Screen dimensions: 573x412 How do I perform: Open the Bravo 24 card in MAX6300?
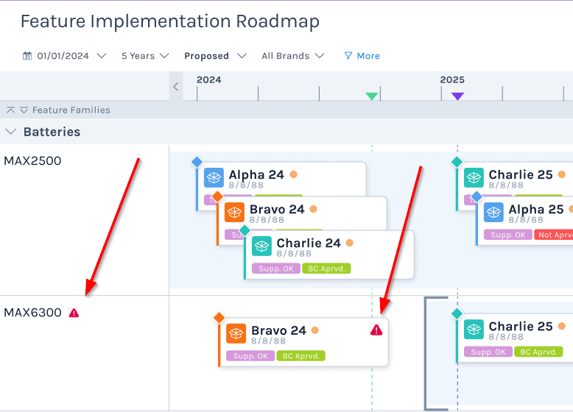[303, 342]
